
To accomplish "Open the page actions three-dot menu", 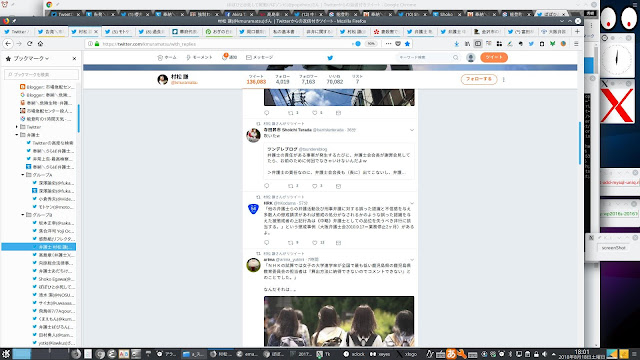I will (x=388, y=44).
